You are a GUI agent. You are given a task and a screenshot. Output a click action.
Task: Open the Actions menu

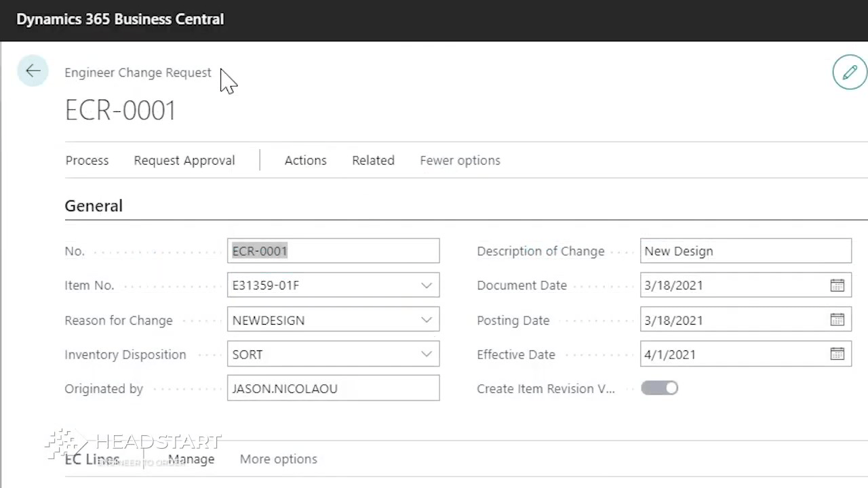coord(305,161)
